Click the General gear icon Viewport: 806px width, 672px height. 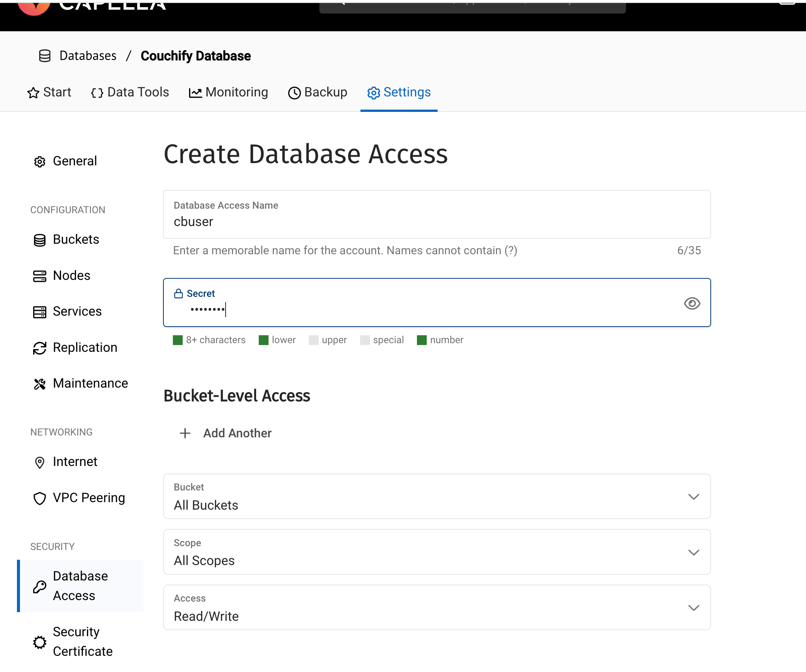pyautogui.click(x=40, y=162)
